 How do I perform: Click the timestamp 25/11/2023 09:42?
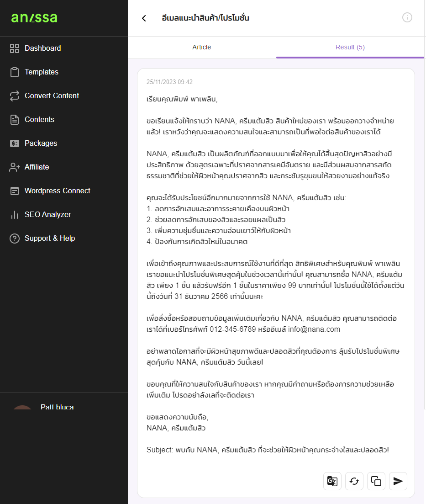[170, 82]
